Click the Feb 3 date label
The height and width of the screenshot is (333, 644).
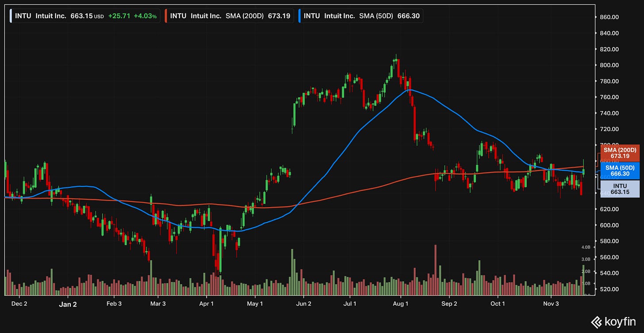[114, 304]
